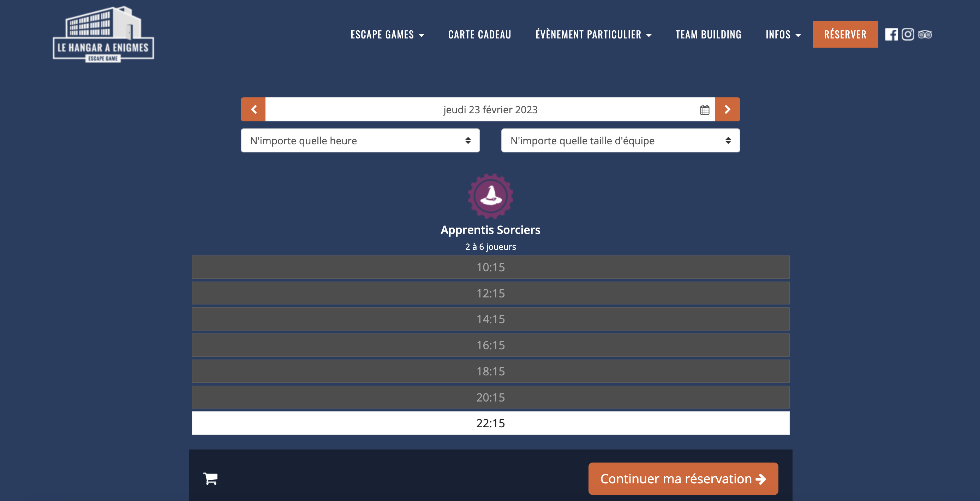
Task: Click the date field jeudi 23 février 2023
Action: point(490,109)
